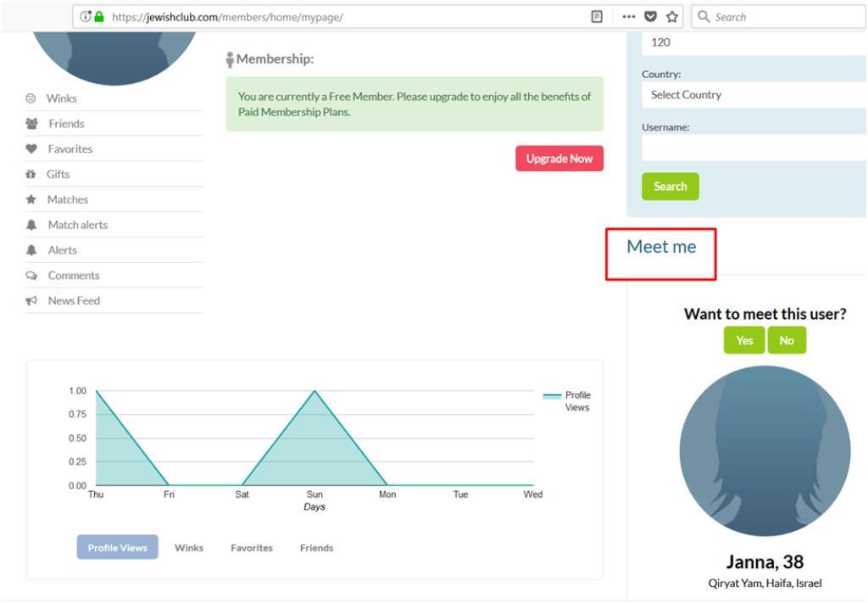This screenshot has width=868, height=603.
Task: Click the location text Qiryat Yam, Haifa, Israel
Action: coord(765,583)
